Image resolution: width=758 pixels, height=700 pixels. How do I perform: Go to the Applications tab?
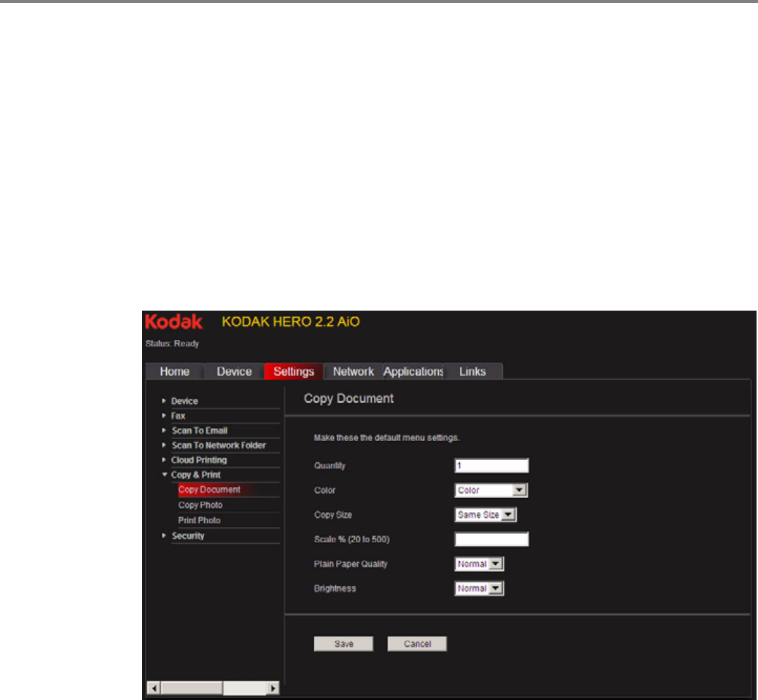[x=413, y=372]
